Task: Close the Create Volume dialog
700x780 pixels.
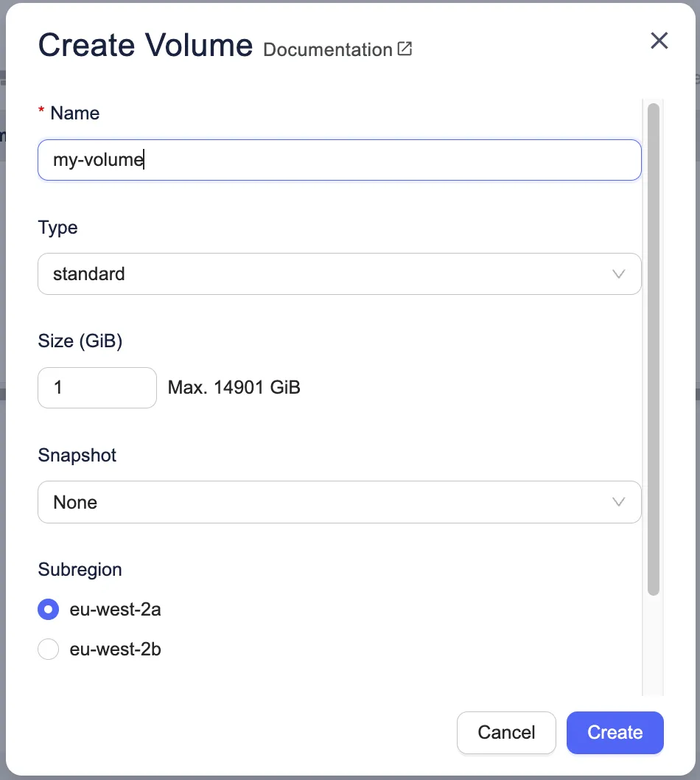Action: (659, 41)
